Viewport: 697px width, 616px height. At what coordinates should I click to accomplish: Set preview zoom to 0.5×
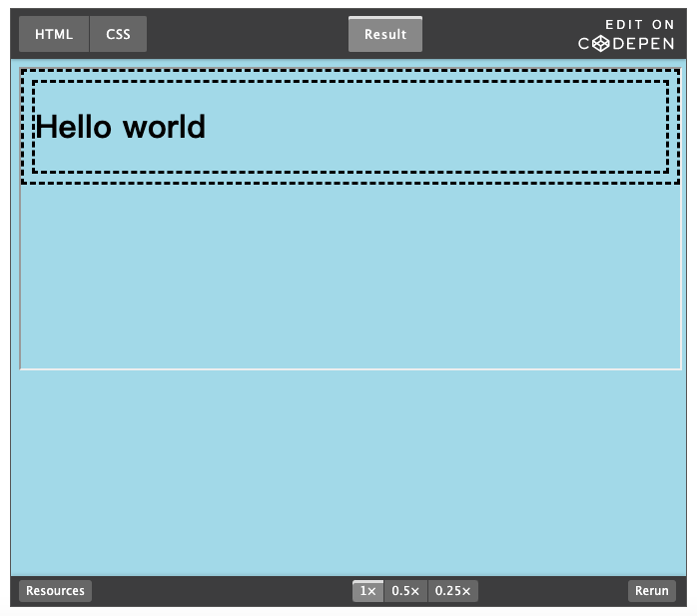pos(405,591)
